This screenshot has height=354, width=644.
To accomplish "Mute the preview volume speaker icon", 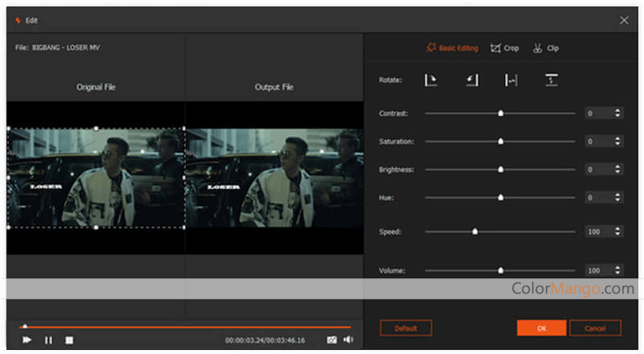I will click(x=349, y=340).
